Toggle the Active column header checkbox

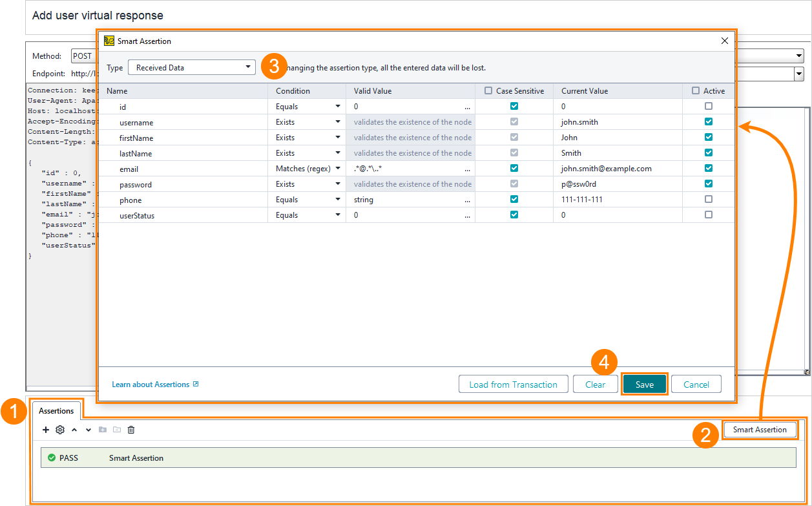coord(696,91)
